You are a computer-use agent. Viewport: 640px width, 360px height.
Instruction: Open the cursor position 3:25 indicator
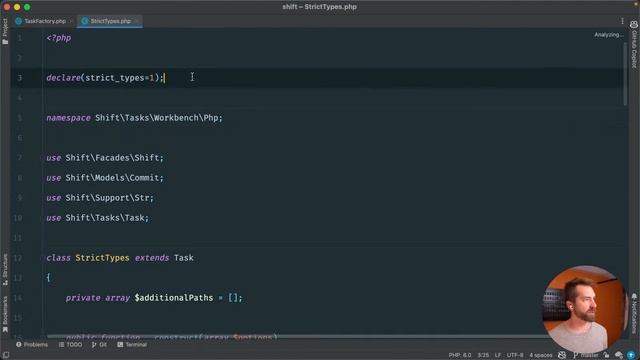point(483,355)
